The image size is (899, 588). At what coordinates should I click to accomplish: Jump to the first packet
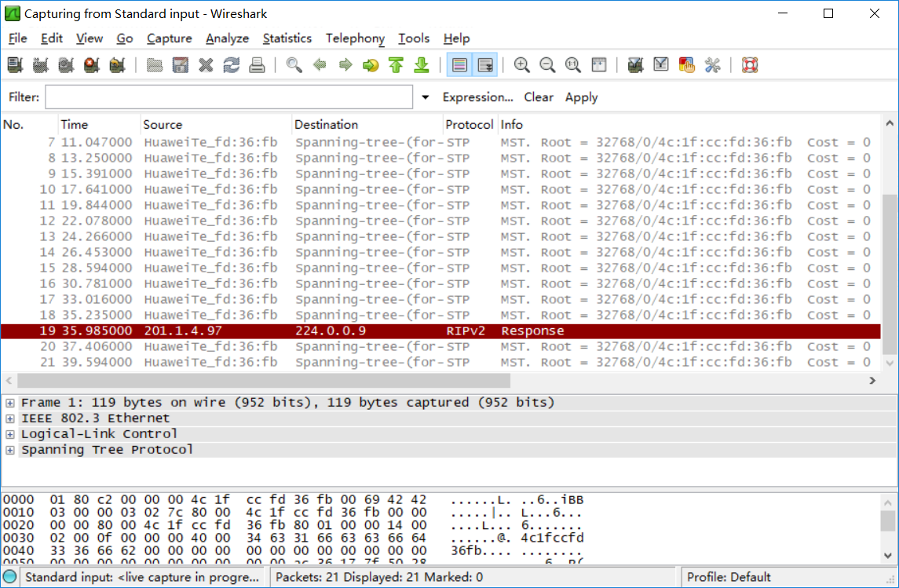pos(397,64)
